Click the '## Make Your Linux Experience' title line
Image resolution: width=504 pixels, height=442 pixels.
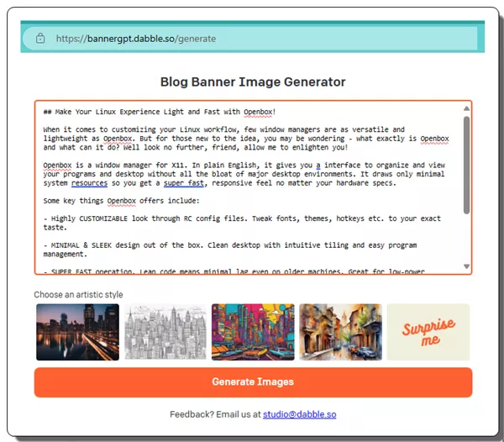point(160,112)
